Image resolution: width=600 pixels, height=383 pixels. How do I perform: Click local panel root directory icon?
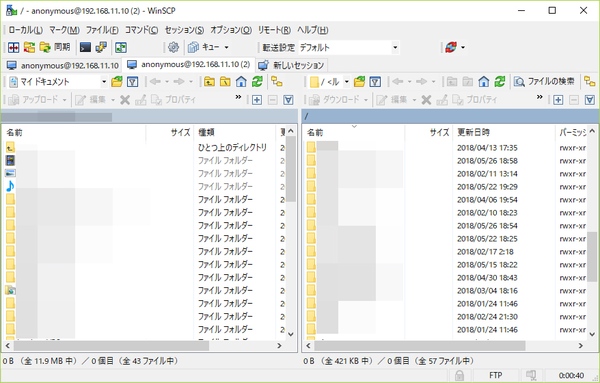pyautogui.click(x=225, y=81)
